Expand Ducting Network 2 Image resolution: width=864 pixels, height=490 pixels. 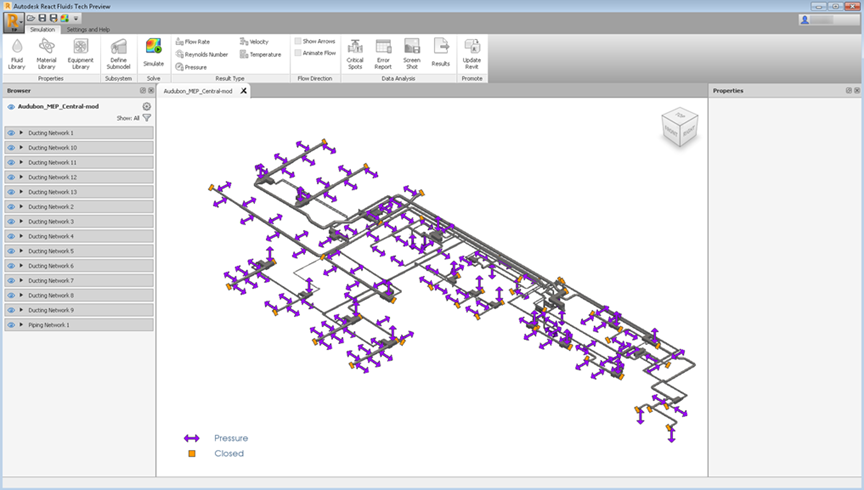(x=21, y=207)
